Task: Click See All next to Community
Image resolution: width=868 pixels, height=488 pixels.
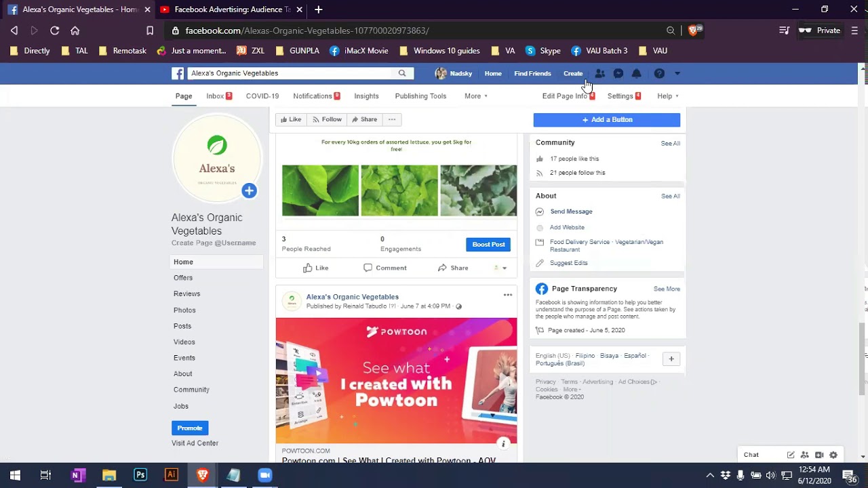Action: tap(671, 144)
